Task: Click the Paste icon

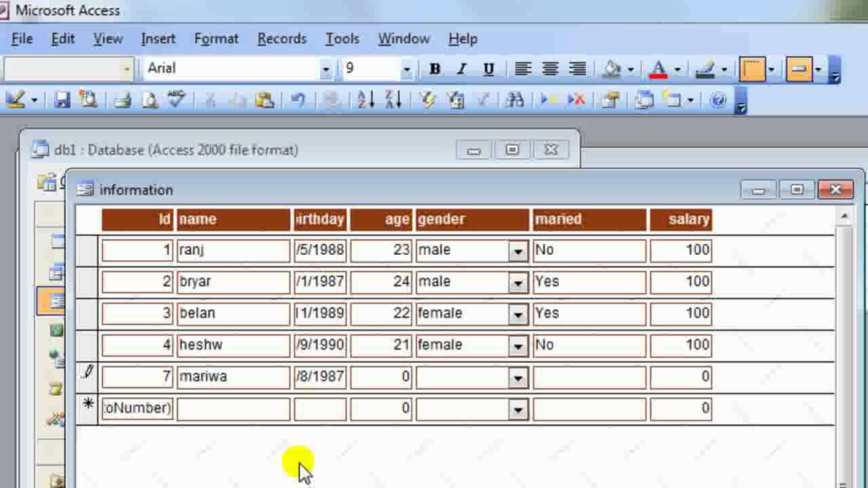Action: coord(264,100)
